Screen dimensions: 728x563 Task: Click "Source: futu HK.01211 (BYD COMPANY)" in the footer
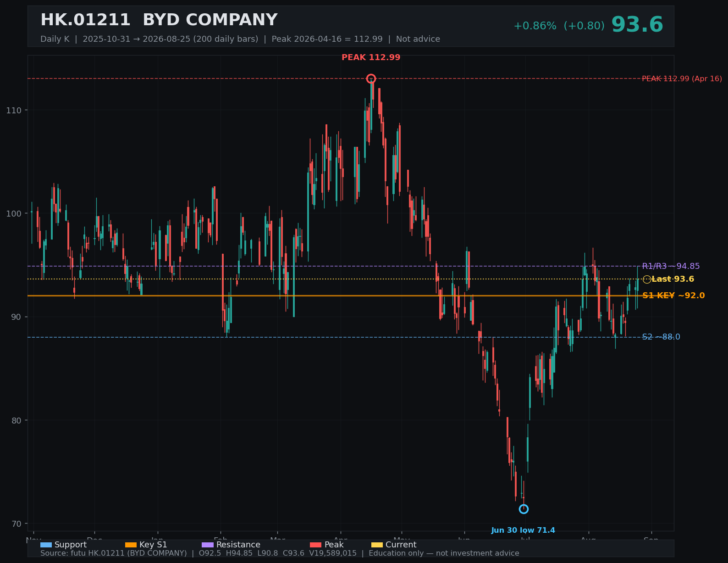[x=114, y=553]
